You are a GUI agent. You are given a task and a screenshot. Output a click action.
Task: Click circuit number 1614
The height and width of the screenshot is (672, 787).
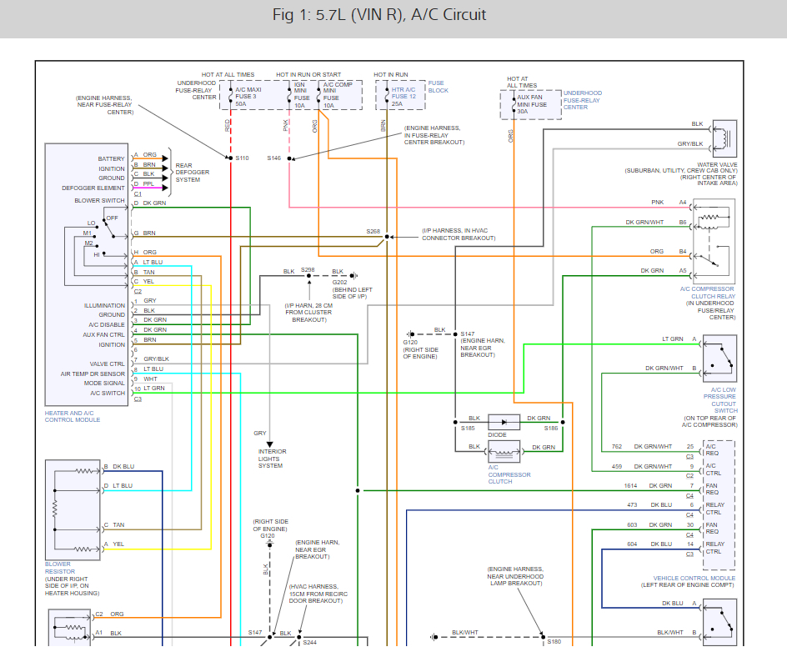pyautogui.click(x=630, y=486)
